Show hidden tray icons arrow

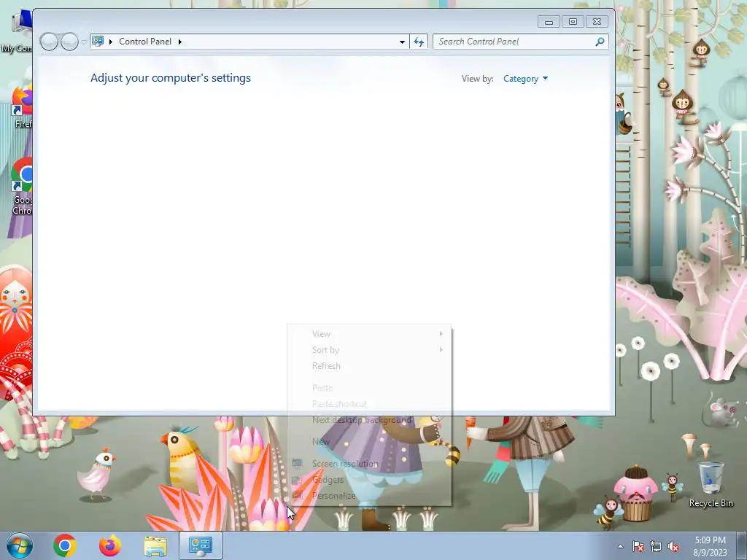620,546
